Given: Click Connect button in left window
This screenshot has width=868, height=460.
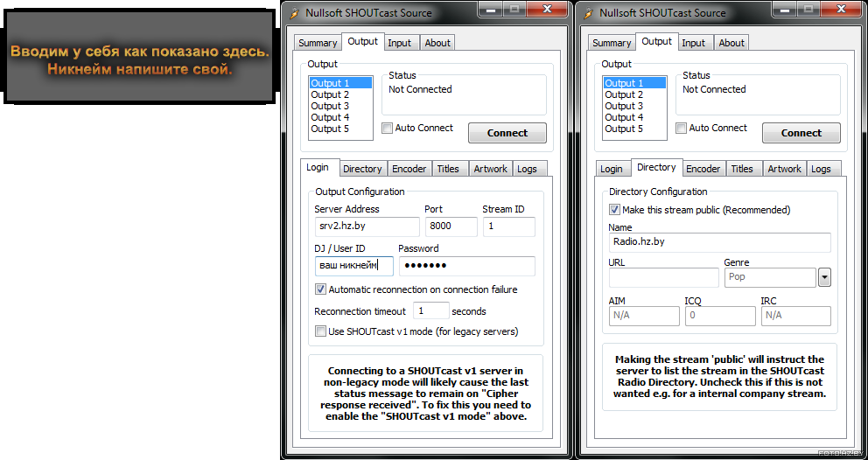Looking at the screenshot, I should click(x=507, y=133).
